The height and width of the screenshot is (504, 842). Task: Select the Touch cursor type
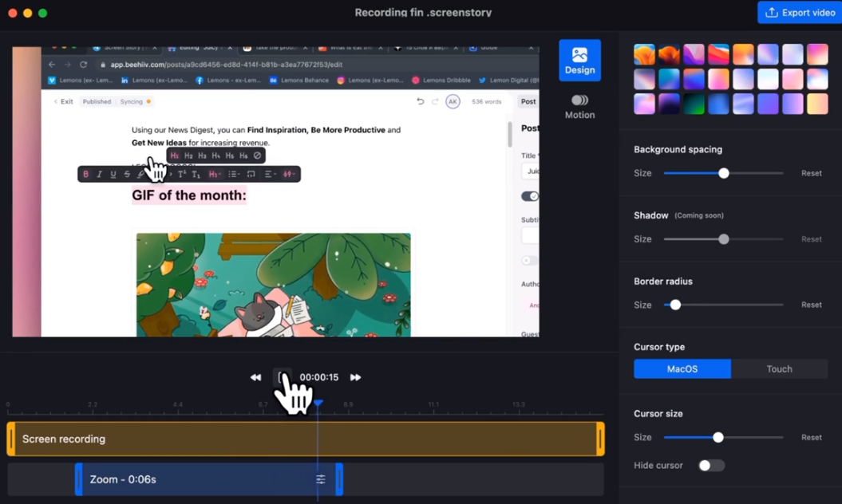pos(779,368)
